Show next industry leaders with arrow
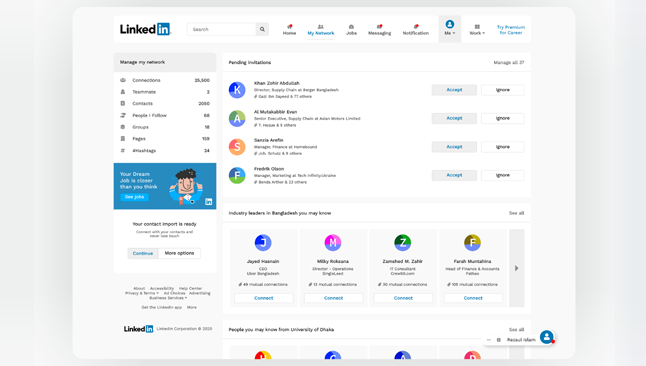The image size is (646, 366). tap(517, 268)
